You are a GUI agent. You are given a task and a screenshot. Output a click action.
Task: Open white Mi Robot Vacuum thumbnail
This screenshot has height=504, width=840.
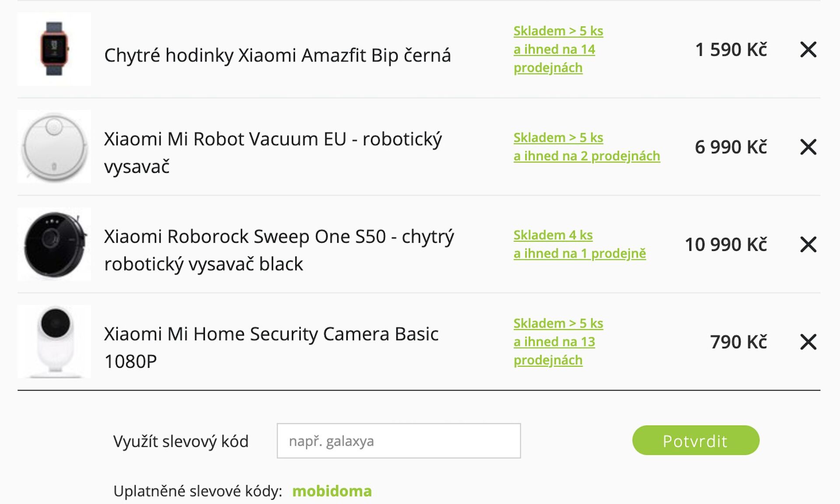click(54, 147)
